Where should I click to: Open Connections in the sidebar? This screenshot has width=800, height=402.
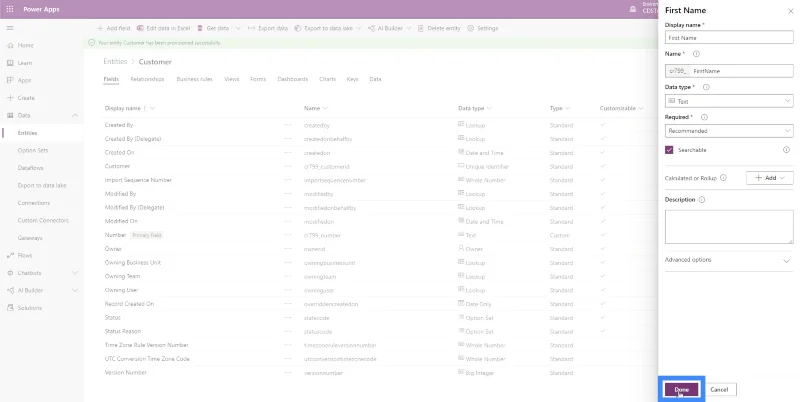click(x=34, y=203)
